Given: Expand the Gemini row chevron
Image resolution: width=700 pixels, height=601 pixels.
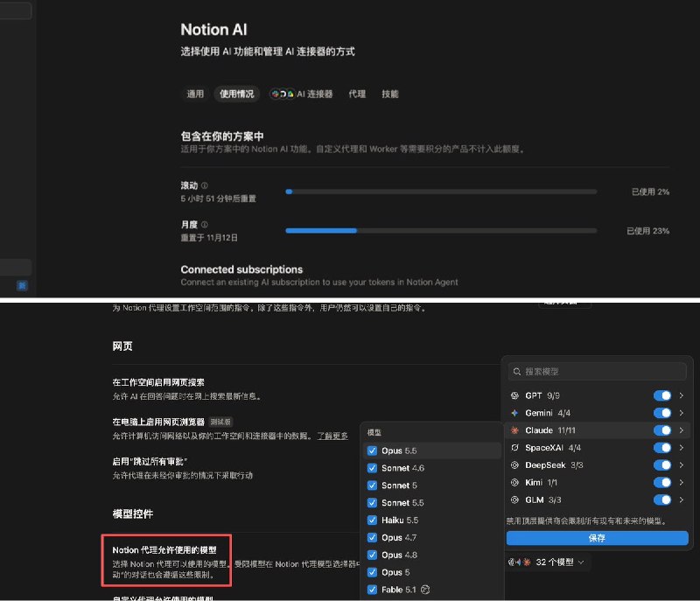Looking at the screenshot, I should pos(682,413).
